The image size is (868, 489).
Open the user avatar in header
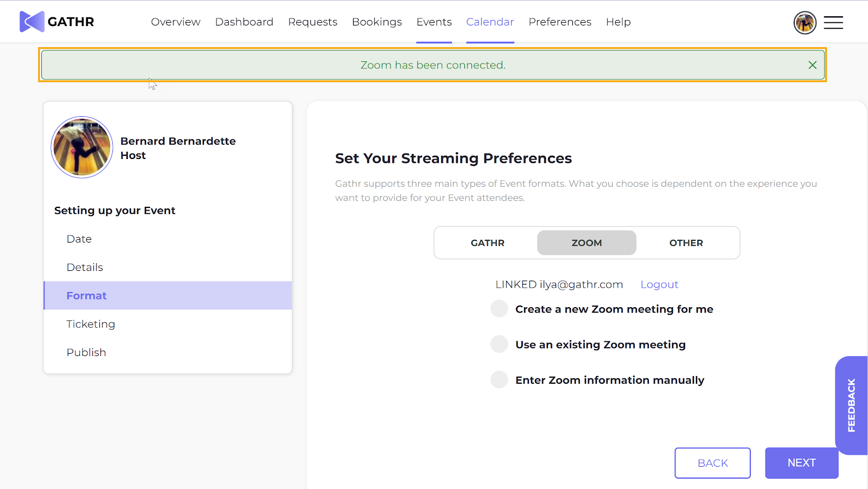coord(805,23)
